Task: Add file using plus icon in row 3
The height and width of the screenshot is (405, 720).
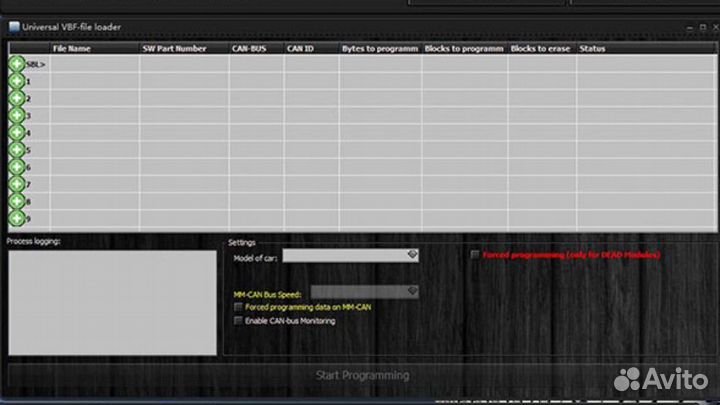Action: 17,115
